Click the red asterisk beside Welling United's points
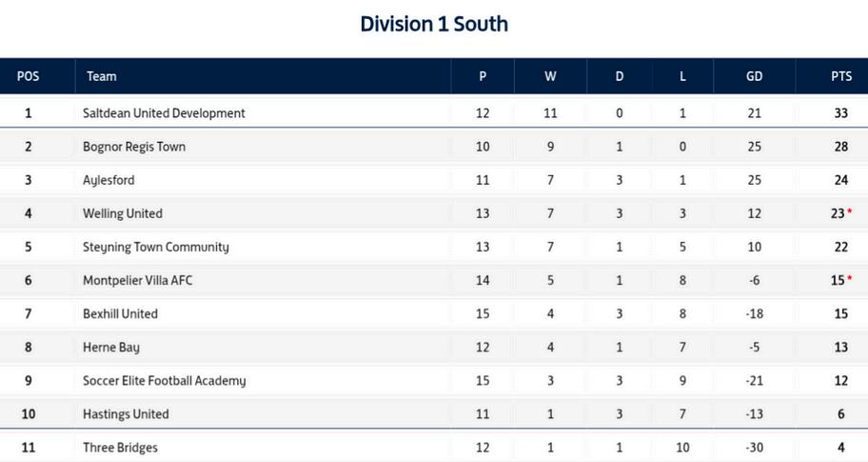 [849, 212]
